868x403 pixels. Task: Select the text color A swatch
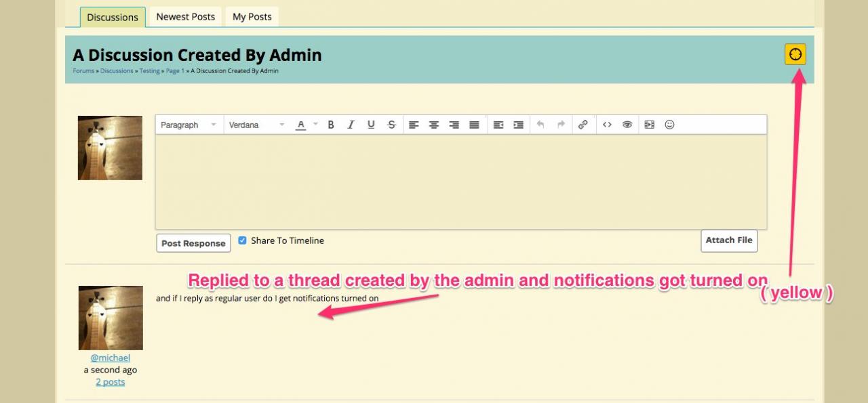[301, 125]
